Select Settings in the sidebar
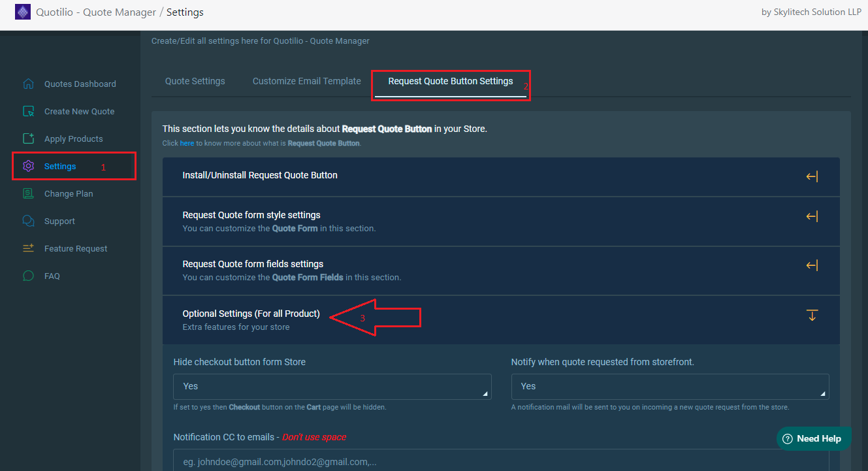Viewport: 868px width, 471px height. click(x=60, y=166)
